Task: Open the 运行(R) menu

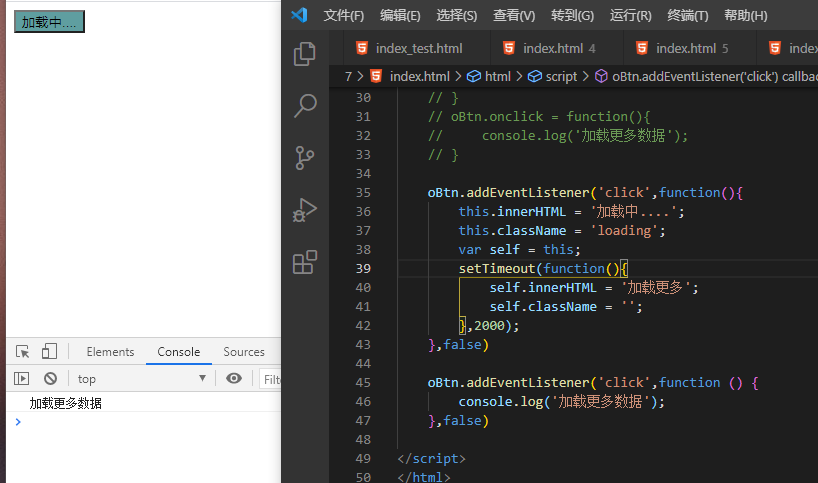Action: tap(631, 16)
